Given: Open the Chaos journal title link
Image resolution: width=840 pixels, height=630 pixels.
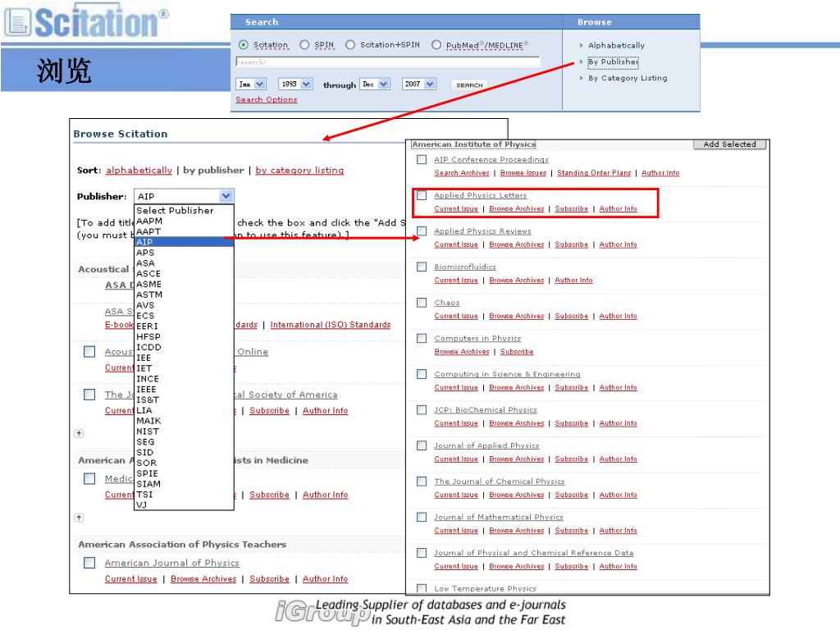Looking at the screenshot, I should click(447, 303).
